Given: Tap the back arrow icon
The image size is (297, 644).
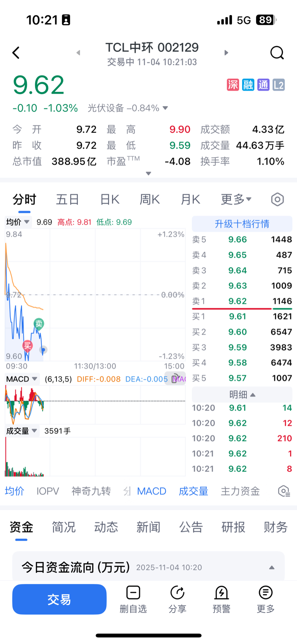Looking at the screenshot, I should coord(16,53).
